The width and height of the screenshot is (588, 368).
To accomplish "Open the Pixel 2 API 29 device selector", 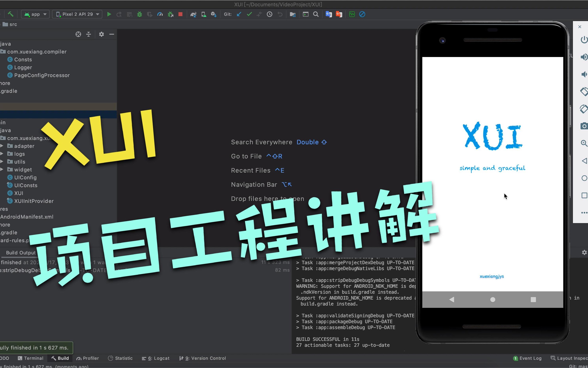I will click(77, 14).
